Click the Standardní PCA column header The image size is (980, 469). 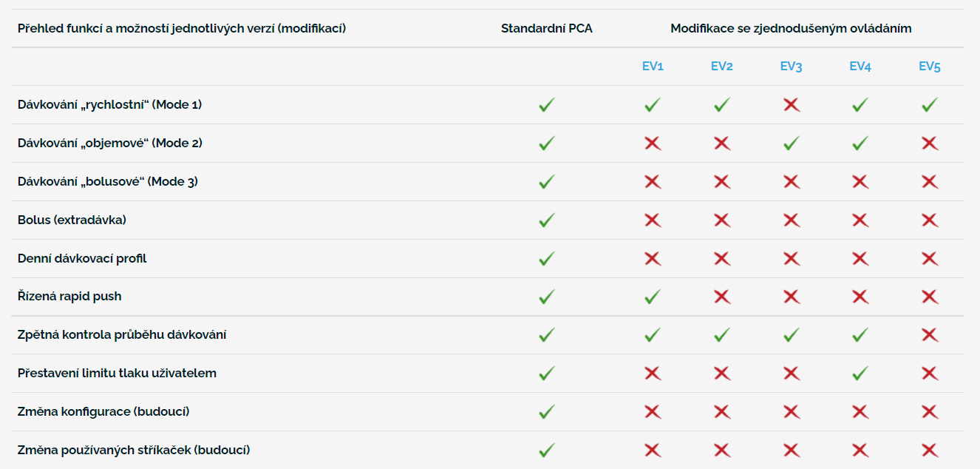click(x=547, y=29)
